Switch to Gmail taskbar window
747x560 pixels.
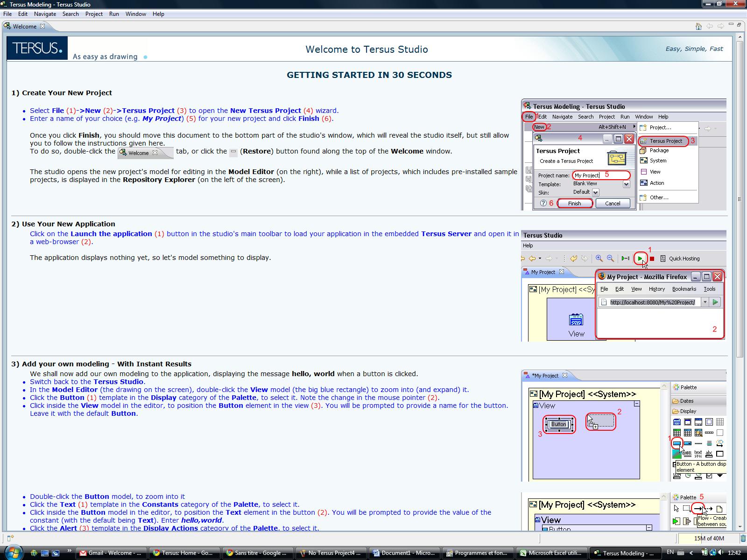tap(111, 553)
